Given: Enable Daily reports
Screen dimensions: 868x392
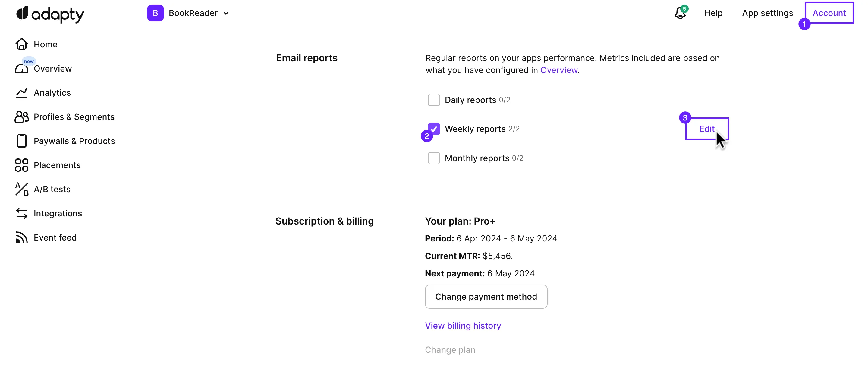Looking at the screenshot, I should click(x=434, y=100).
